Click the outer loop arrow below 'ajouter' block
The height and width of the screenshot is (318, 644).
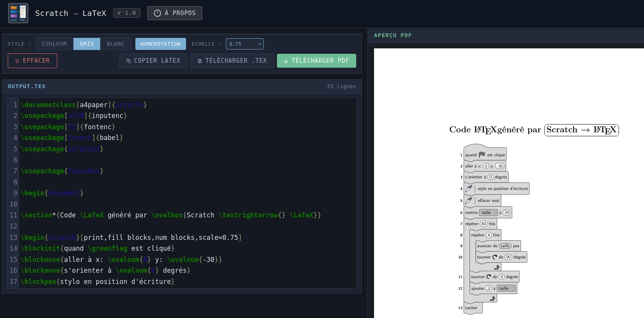492,298
